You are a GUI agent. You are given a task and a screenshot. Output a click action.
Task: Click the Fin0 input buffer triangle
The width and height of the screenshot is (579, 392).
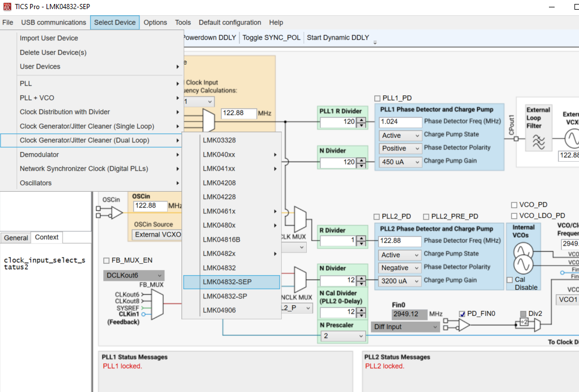(463, 325)
